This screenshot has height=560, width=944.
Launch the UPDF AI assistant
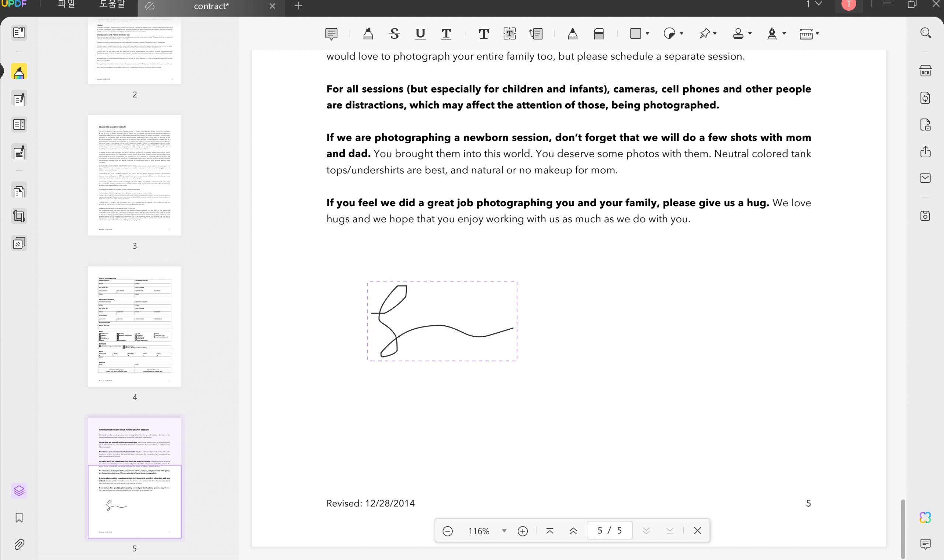coord(925,518)
